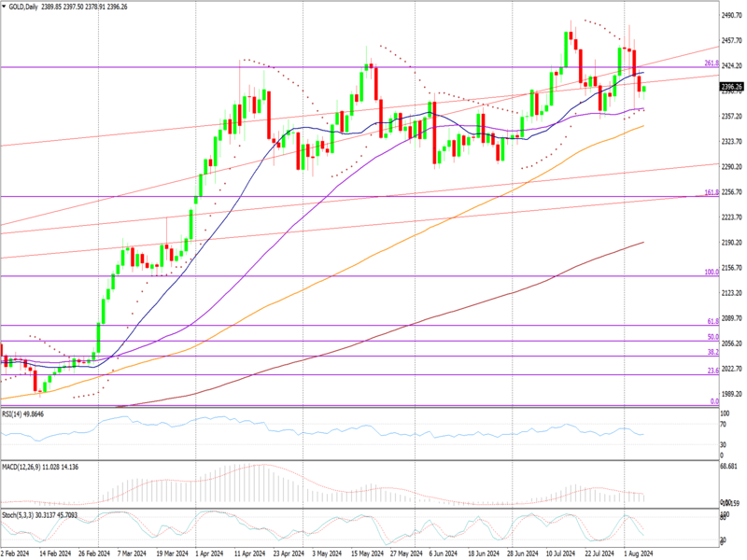Click the 2 Feb 2024 date on time axis
Viewport: 747px width, 560px height.
(17, 553)
